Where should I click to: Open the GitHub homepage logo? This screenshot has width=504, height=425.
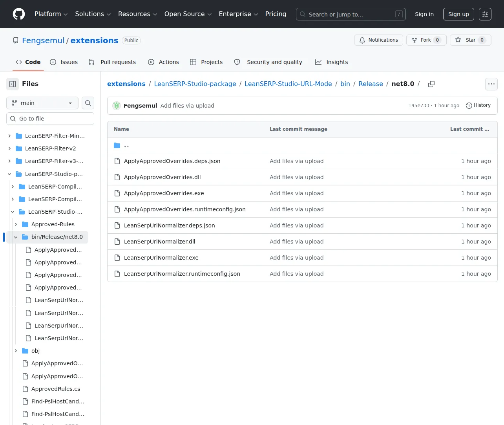19,14
